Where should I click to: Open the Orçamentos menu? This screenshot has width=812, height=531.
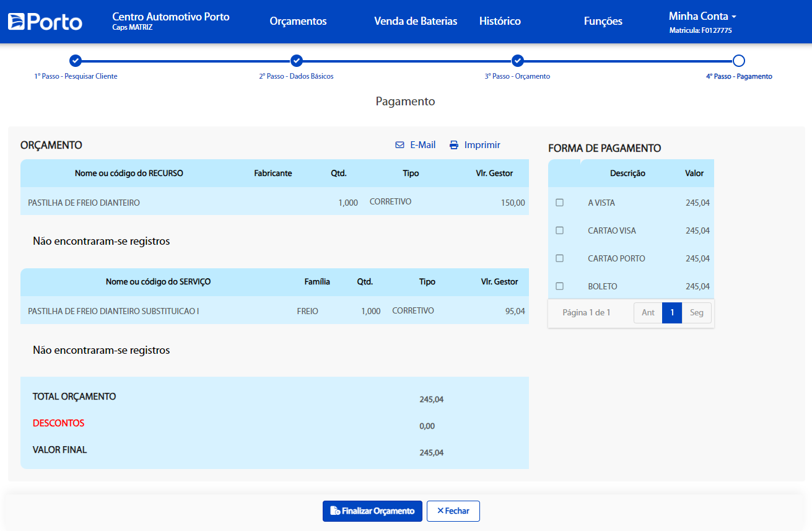[x=298, y=21]
